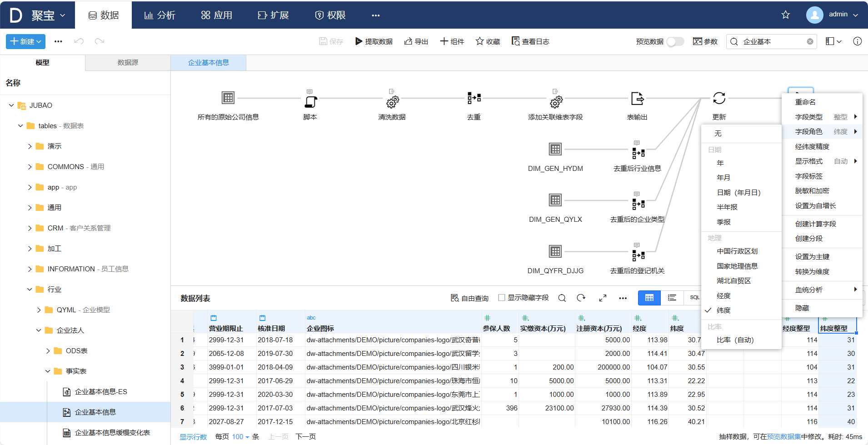Click the 提取数据 run icon

pos(359,41)
